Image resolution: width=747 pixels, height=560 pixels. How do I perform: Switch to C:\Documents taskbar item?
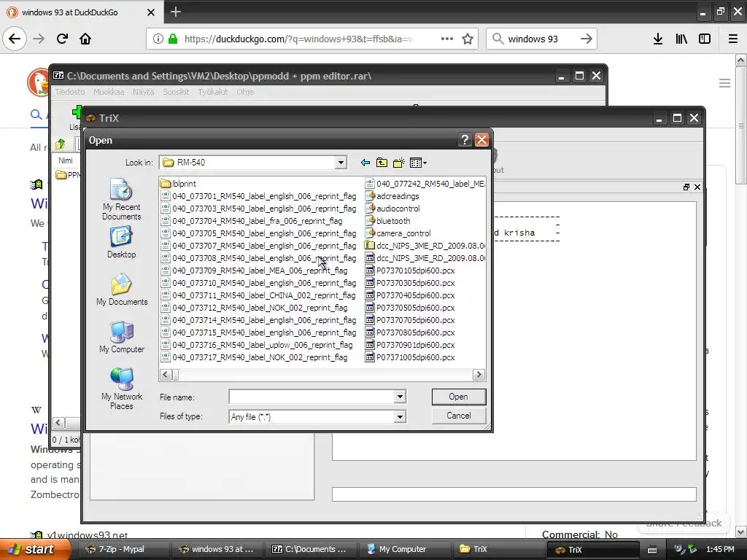tap(310, 549)
